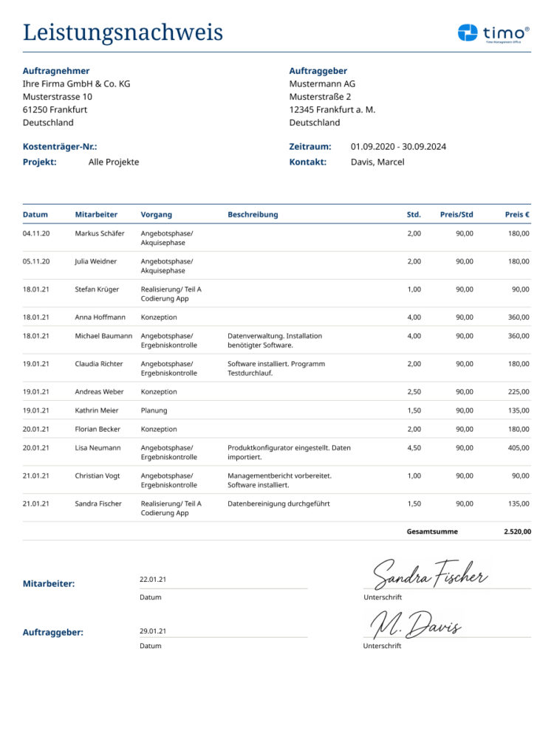Screen dimensions: 554x756
Task: Select the period '01.09.2020 - 30.09.2024'
Action: (398, 147)
